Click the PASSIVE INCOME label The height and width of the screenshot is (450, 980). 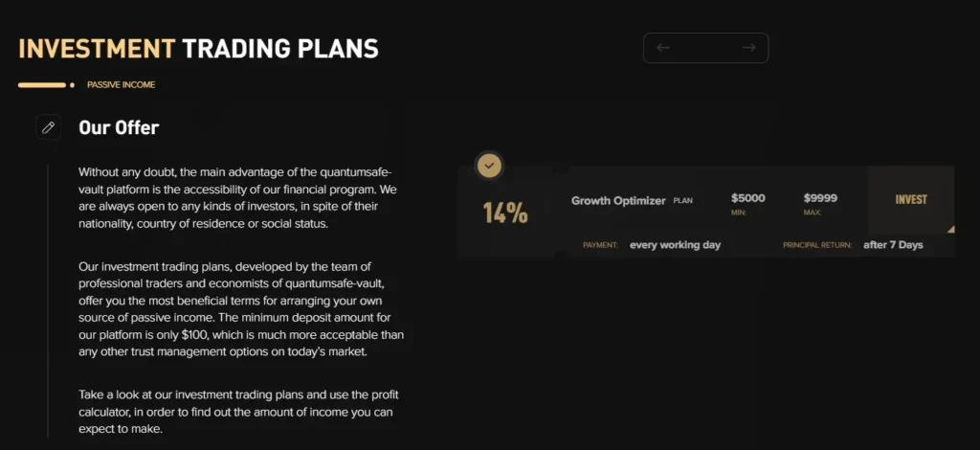tap(121, 85)
